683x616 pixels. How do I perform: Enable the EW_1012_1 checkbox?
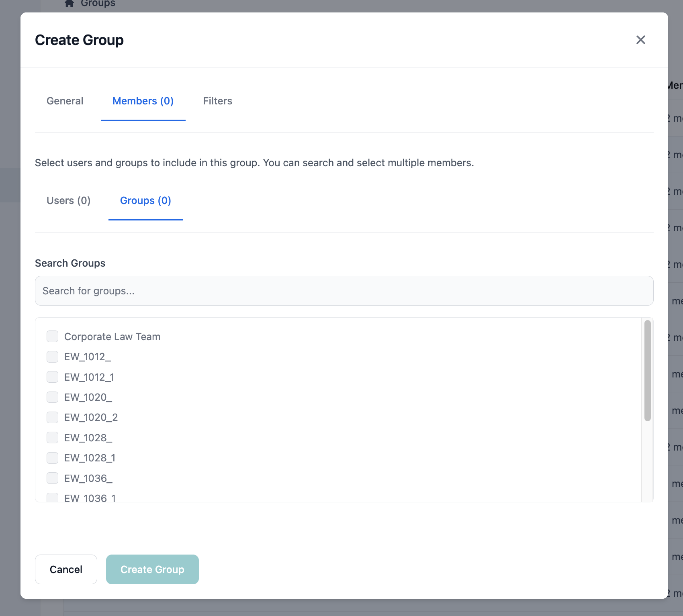(x=52, y=377)
